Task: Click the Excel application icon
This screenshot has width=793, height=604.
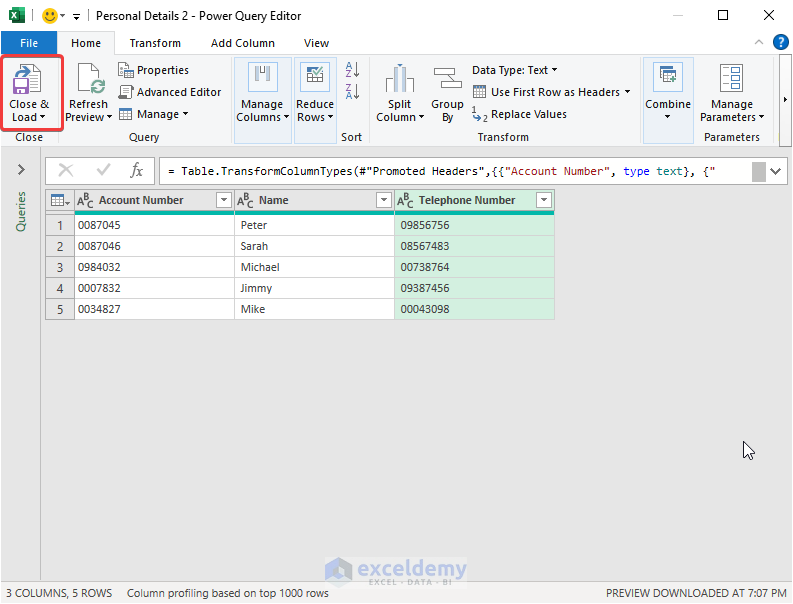Action: pyautogui.click(x=17, y=15)
